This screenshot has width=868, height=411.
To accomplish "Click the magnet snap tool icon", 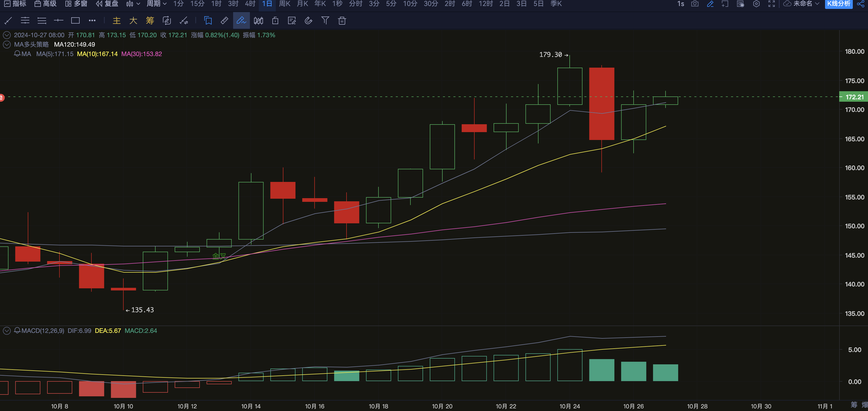I will click(308, 20).
